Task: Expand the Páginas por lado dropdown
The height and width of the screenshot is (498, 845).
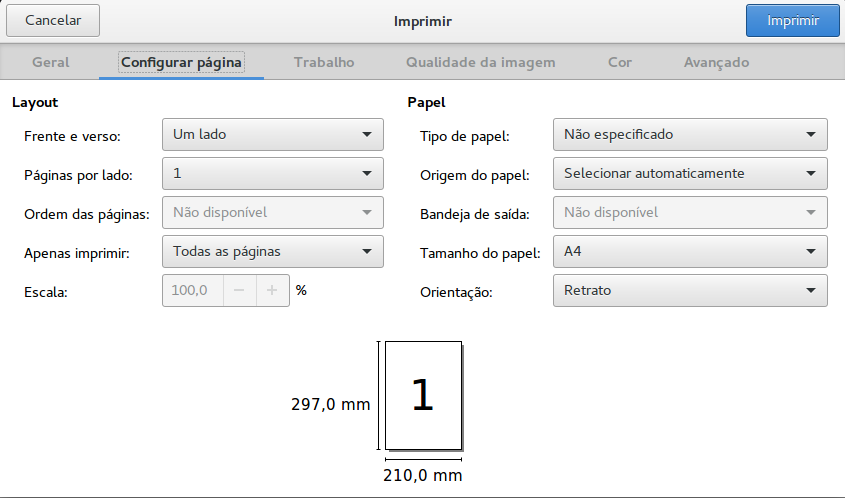Action: [273, 174]
